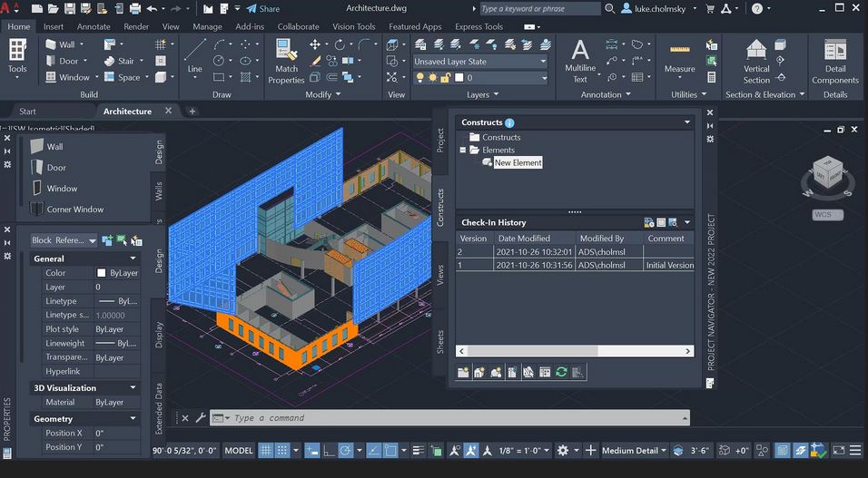Open the Medium Detail level dropdown

(x=635, y=451)
